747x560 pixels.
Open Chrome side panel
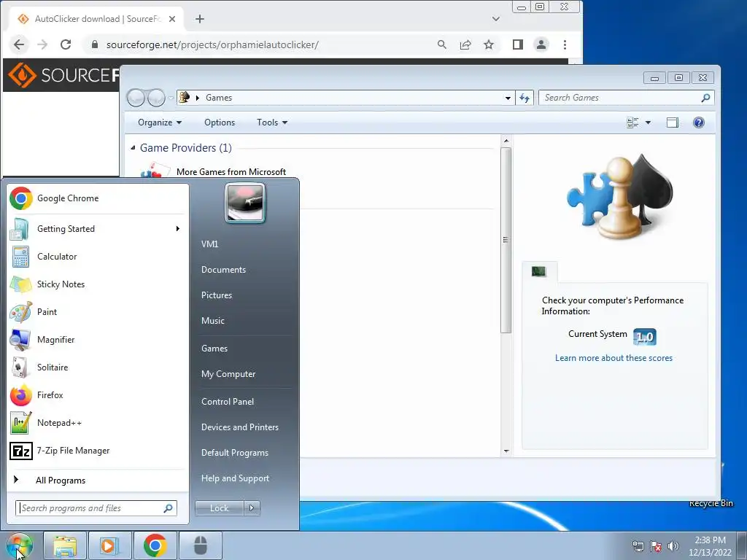point(518,44)
